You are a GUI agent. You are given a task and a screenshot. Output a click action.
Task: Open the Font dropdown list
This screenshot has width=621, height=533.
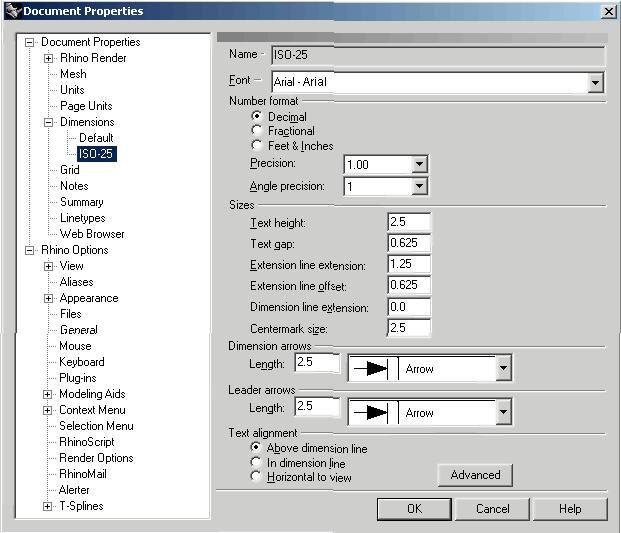pos(596,83)
